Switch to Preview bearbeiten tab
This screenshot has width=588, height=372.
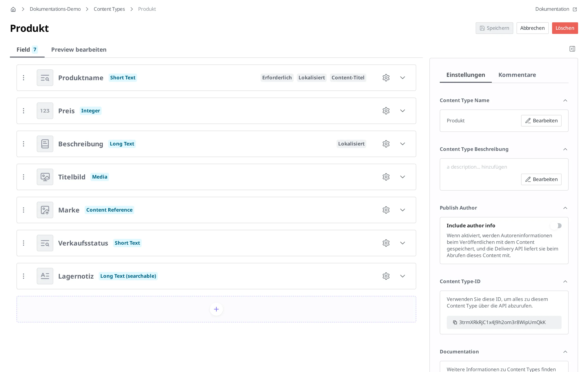(79, 50)
